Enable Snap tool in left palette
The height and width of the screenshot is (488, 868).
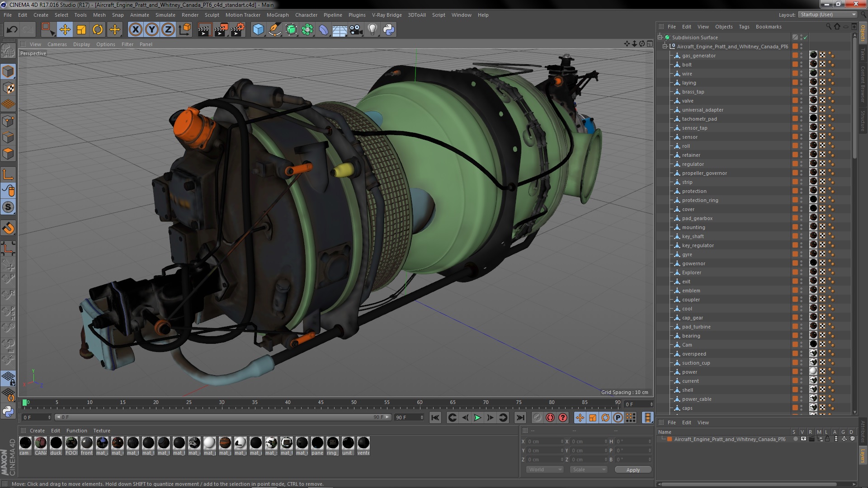[8, 207]
